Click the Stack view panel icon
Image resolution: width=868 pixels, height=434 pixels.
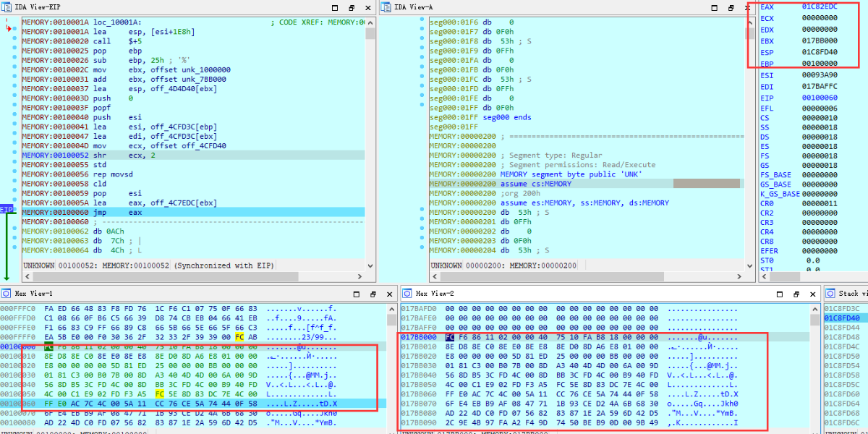pyautogui.click(x=830, y=294)
